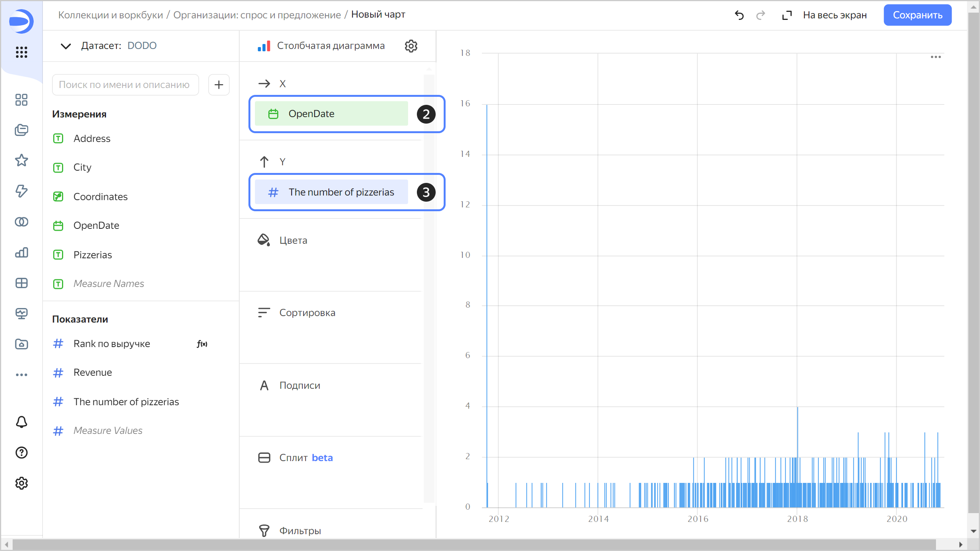Click the help question mark icon
This screenshot has height=551, width=980.
[x=21, y=453]
